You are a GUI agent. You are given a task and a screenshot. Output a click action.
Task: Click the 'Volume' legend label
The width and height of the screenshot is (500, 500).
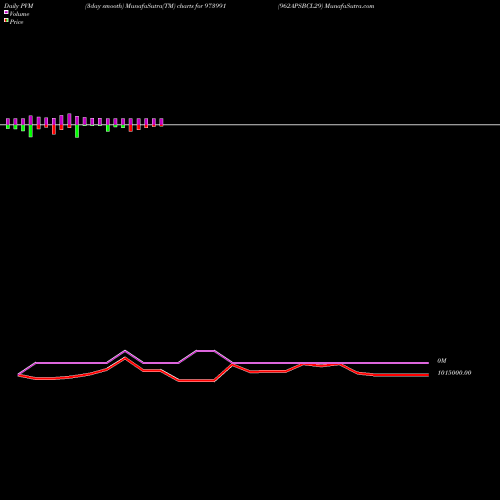point(19,14)
